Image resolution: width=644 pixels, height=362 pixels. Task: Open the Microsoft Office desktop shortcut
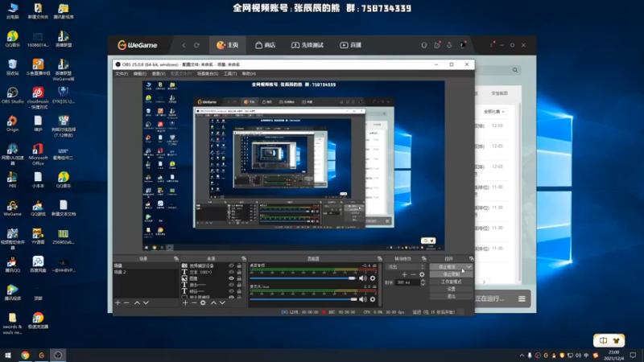click(38, 154)
